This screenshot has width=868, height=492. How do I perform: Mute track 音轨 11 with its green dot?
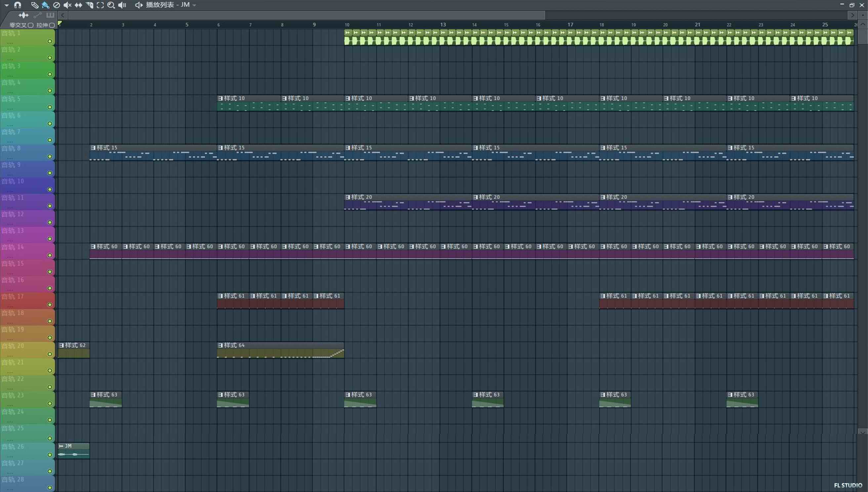pos(50,206)
